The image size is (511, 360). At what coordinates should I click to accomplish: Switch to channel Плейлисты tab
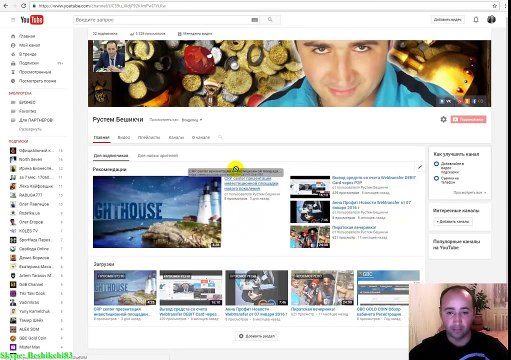[x=149, y=137]
